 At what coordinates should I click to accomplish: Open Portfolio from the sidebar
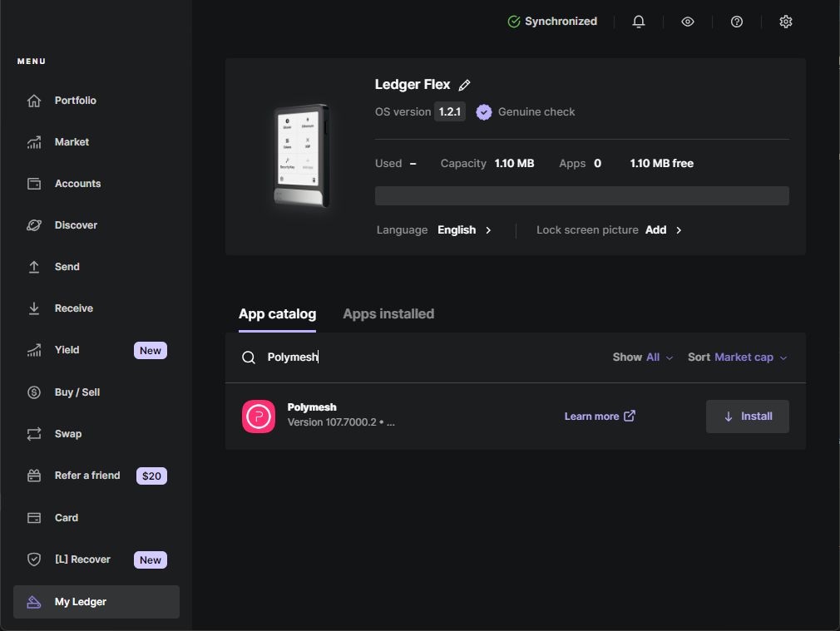[75, 101]
